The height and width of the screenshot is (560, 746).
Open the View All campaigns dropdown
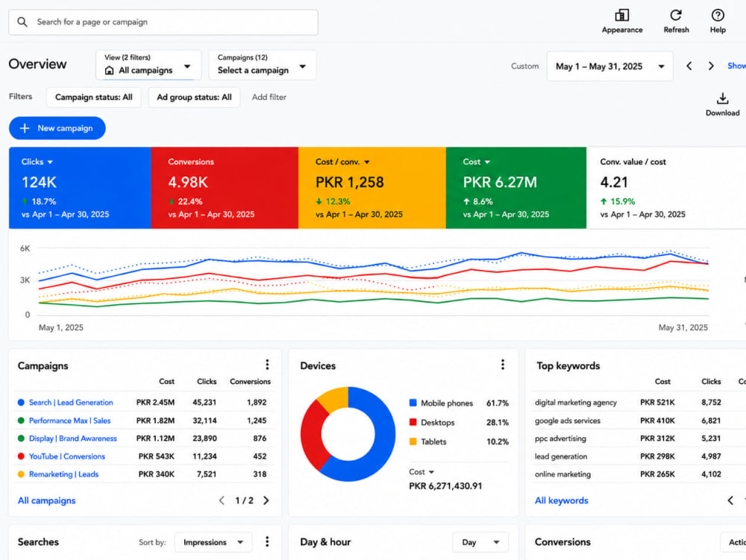tap(148, 65)
